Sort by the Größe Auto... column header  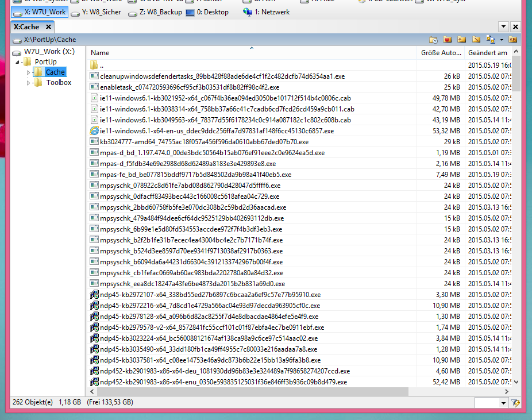(441, 53)
